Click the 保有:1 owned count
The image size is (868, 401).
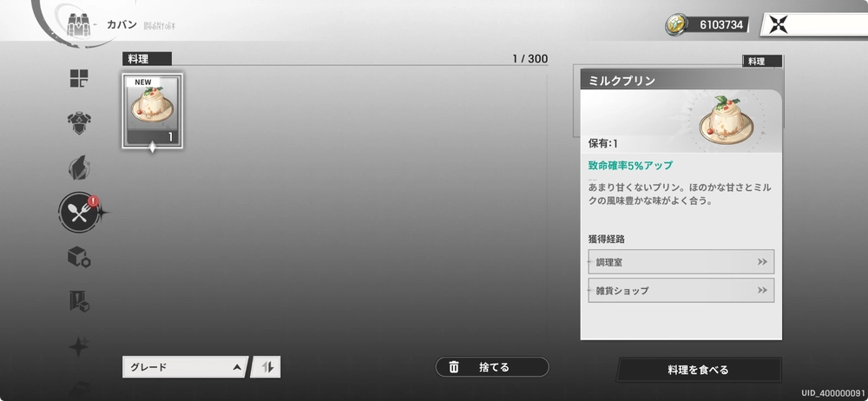[x=603, y=144]
